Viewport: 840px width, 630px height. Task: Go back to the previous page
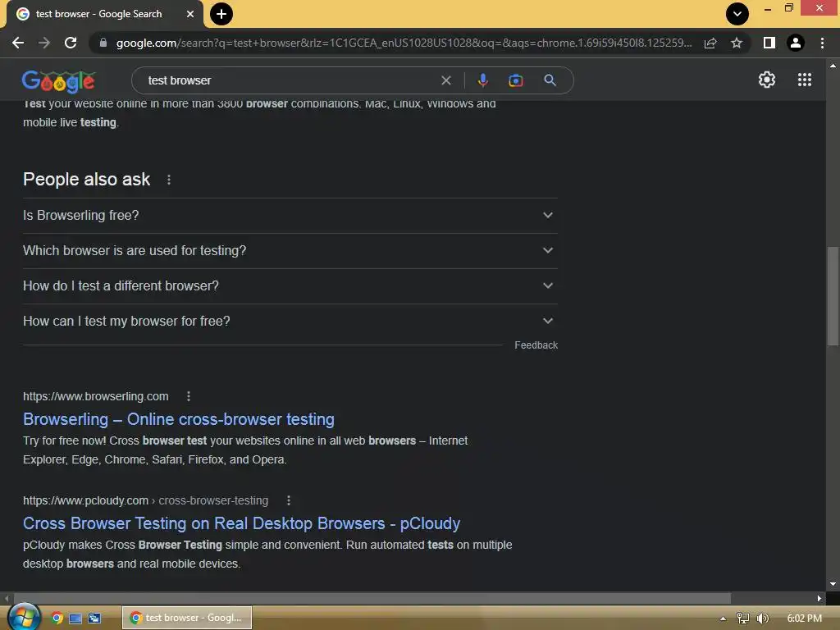pyautogui.click(x=18, y=43)
